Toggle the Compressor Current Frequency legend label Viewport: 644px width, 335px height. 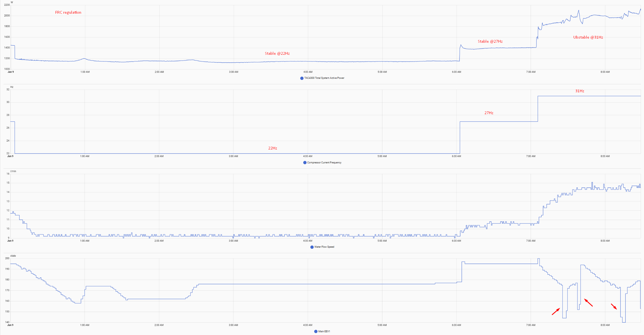tap(324, 163)
